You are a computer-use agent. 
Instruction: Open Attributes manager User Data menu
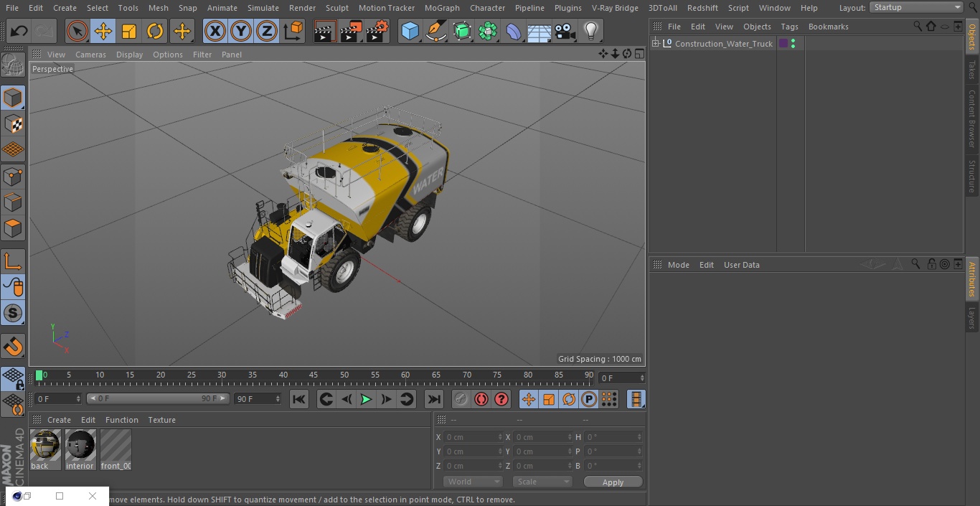[741, 265]
